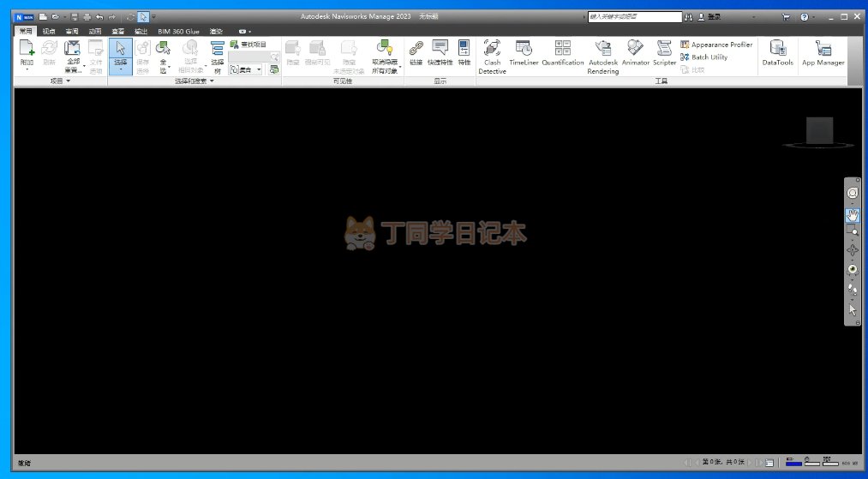Open the 集合 sets dropdown list
The height and width of the screenshot is (479, 868).
(259, 69)
